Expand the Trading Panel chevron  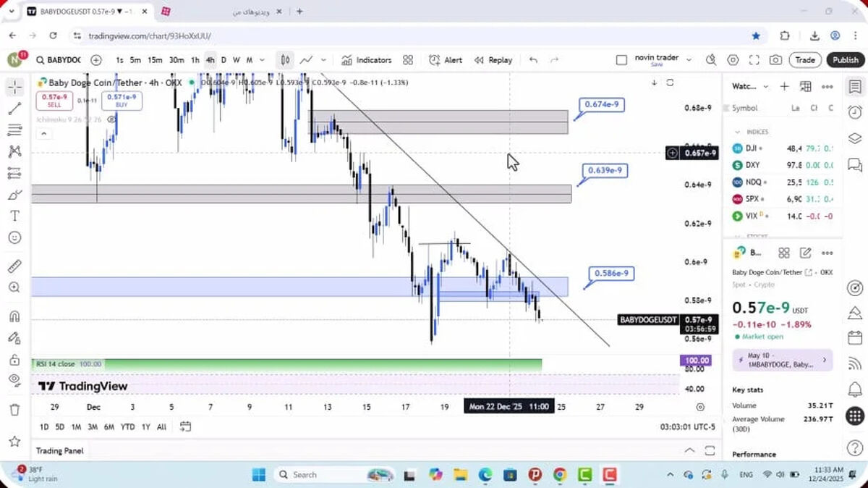(x=689, y=450)
